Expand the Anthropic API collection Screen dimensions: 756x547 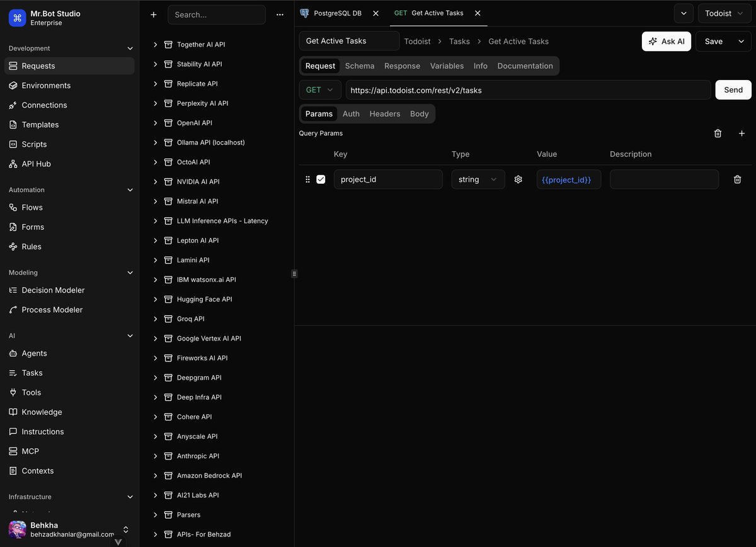[x=156, y=456]
